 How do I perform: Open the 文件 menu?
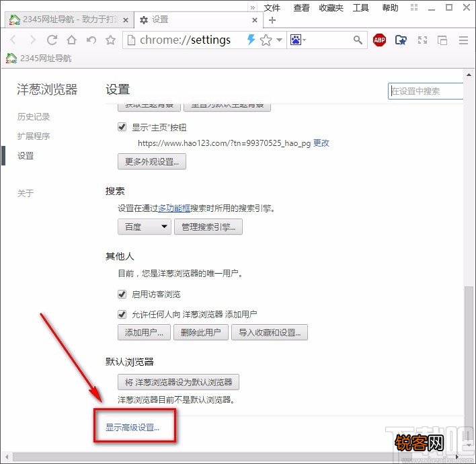click(x=272, y=7)
